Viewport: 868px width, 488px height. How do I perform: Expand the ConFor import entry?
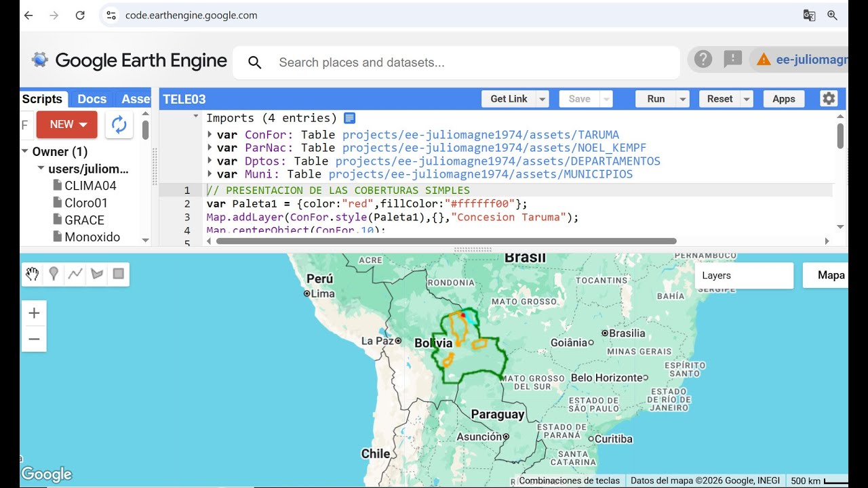pyautogui.click(x=210, y=135)
